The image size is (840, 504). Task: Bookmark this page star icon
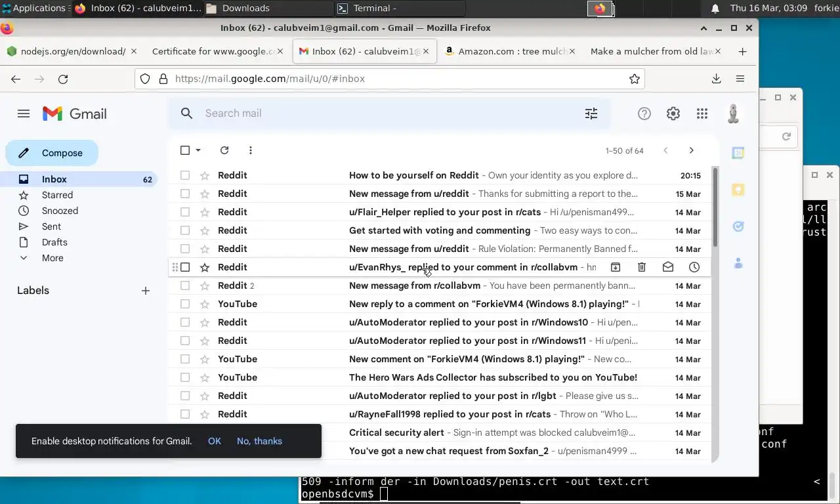pos(635,79)
